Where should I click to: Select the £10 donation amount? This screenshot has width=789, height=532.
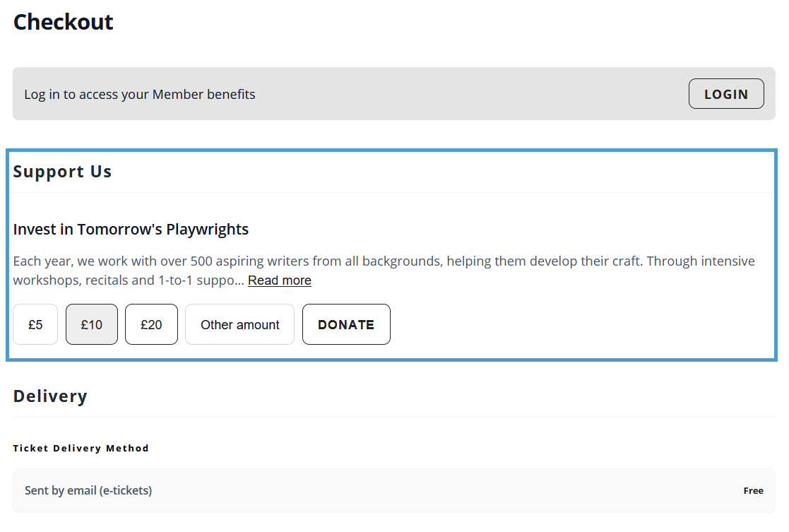92,324
